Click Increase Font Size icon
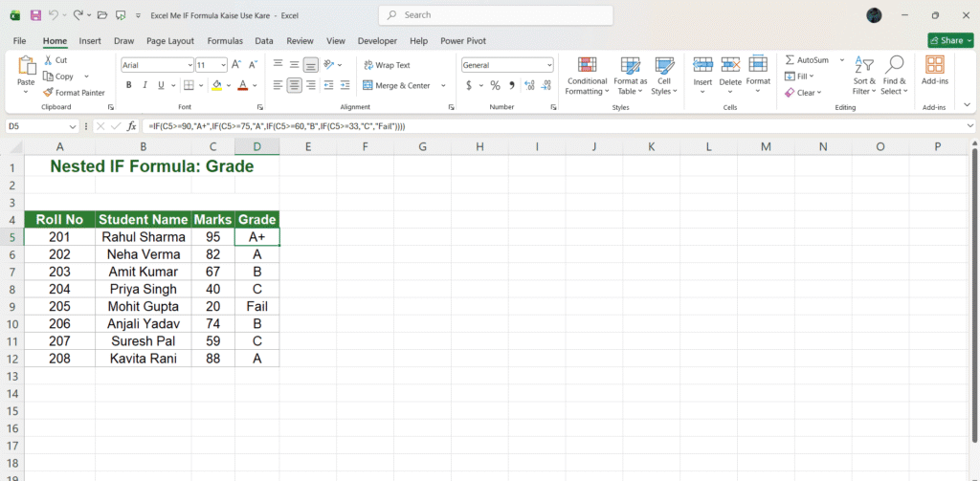The height and width of the screenshot is (481, 980). coord(236,64)
